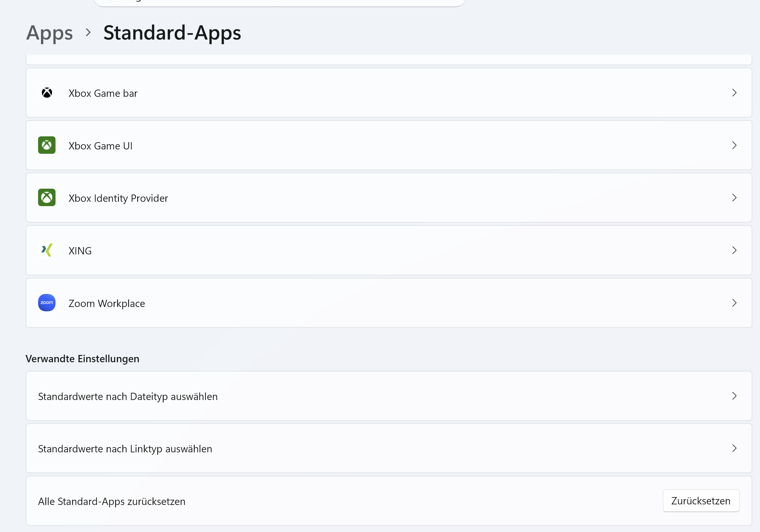
Task: Select the Xbox Identity Provider label
Action: click(118, 198)
